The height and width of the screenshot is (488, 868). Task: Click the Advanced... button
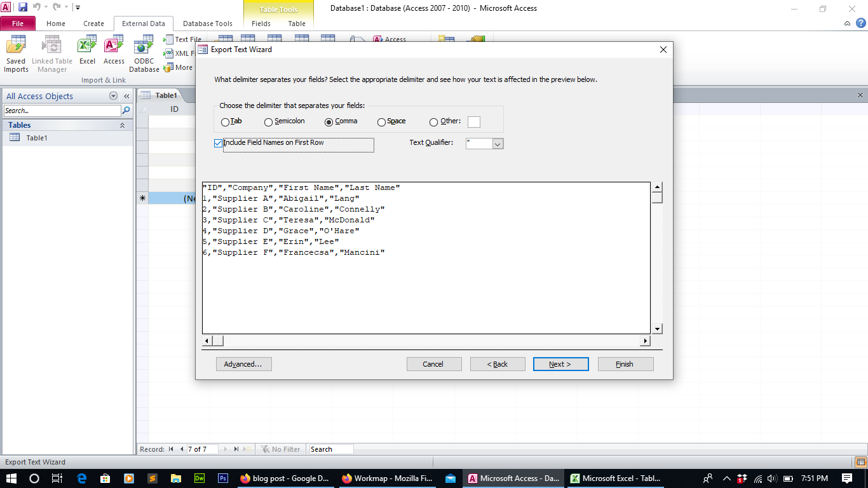(x=243, y=364)
